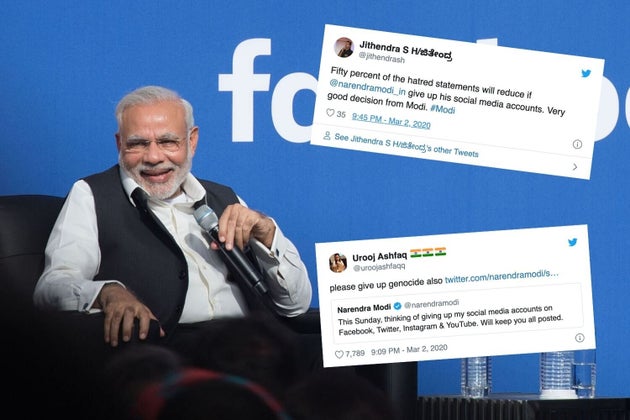Click Jithendra S H's profile avatar
The height and width of the screenshot is (420, 630).
tap(344, 47)
